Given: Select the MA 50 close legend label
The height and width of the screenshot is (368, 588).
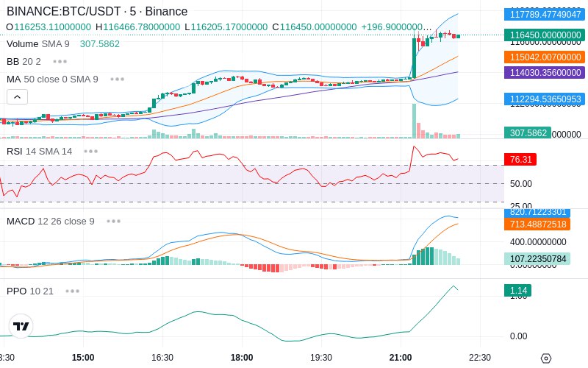Looking at the screenshot, I should pyautogui.click(x=52, y=79).
